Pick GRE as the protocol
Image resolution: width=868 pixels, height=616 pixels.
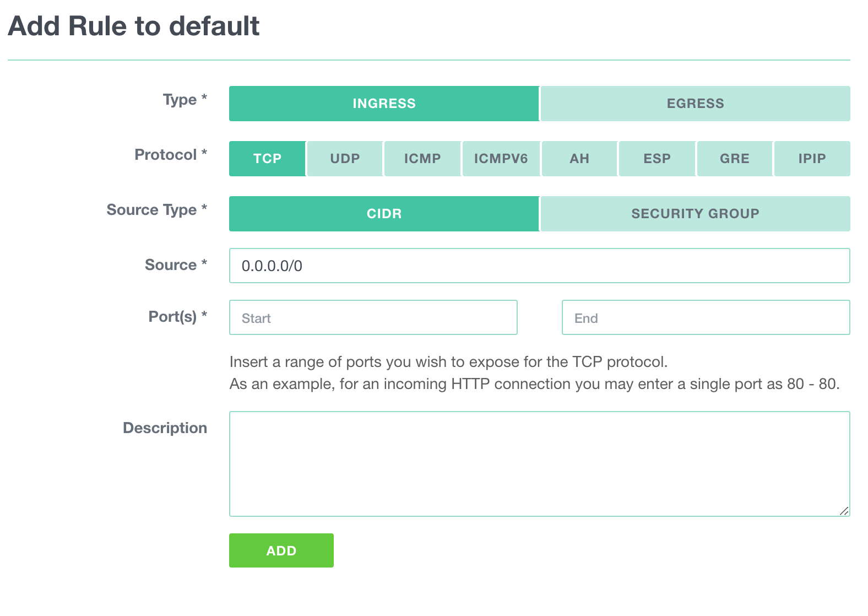735,159
